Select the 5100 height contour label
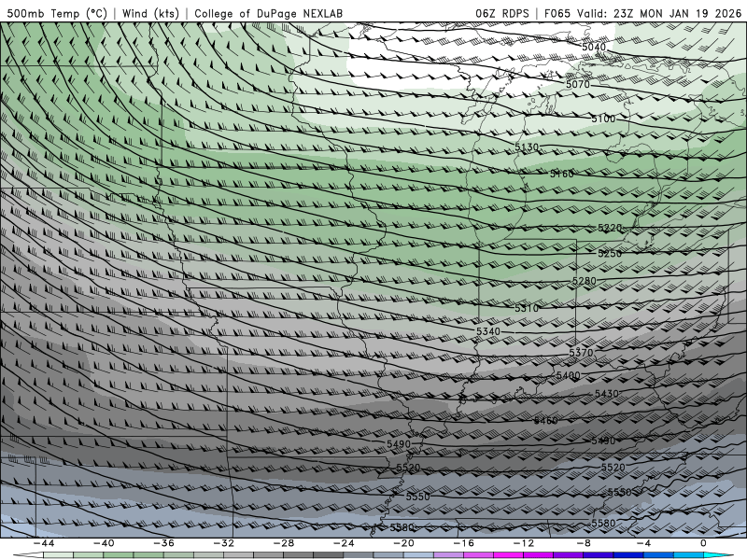Viewport: 747px width, 560px height. pyautogui.click(x=603, y=119)
